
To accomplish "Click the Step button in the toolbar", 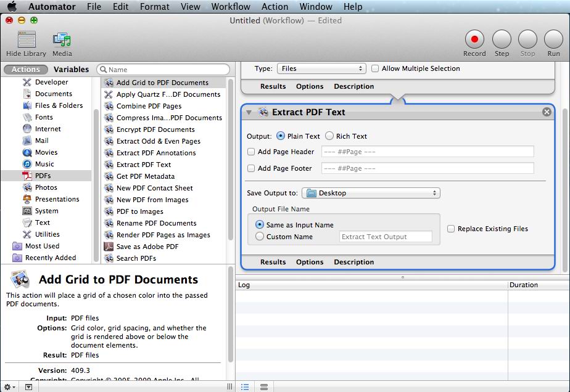I will [502, 38].
